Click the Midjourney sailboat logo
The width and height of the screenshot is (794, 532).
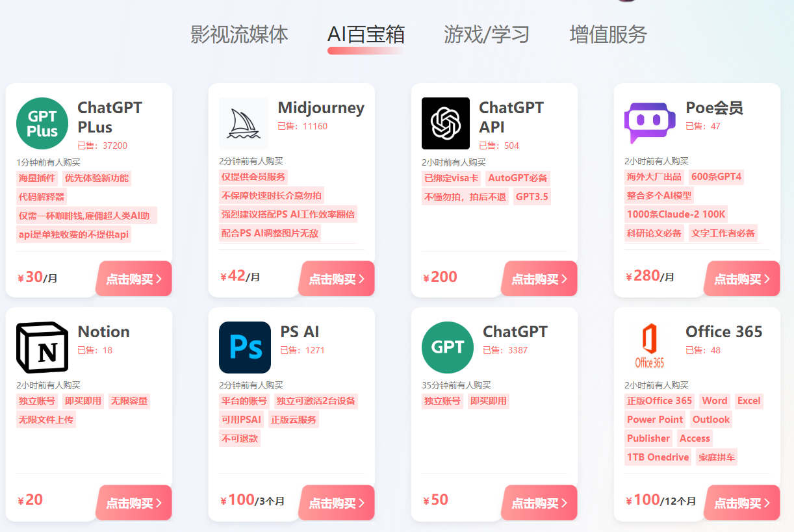244,123
